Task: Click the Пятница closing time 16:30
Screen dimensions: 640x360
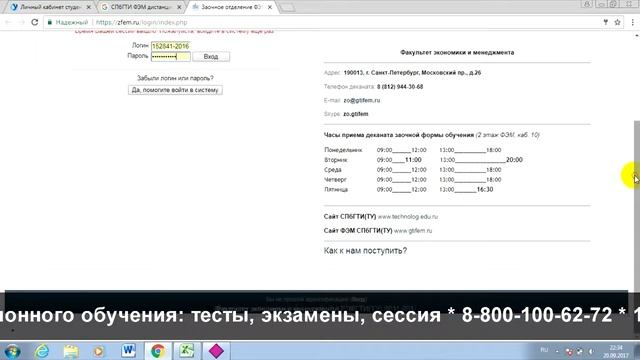Action: click(x=485, y=189)
